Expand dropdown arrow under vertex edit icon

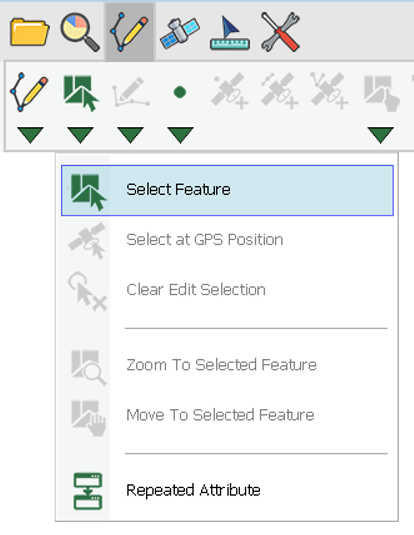130,134
